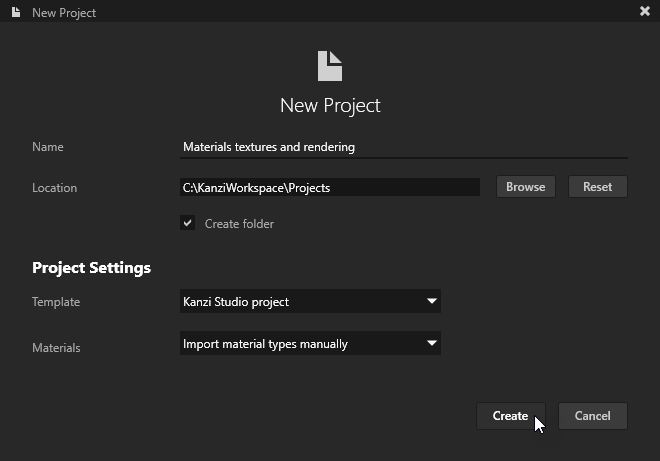Cancel the new project dialog

click(592, 416)
